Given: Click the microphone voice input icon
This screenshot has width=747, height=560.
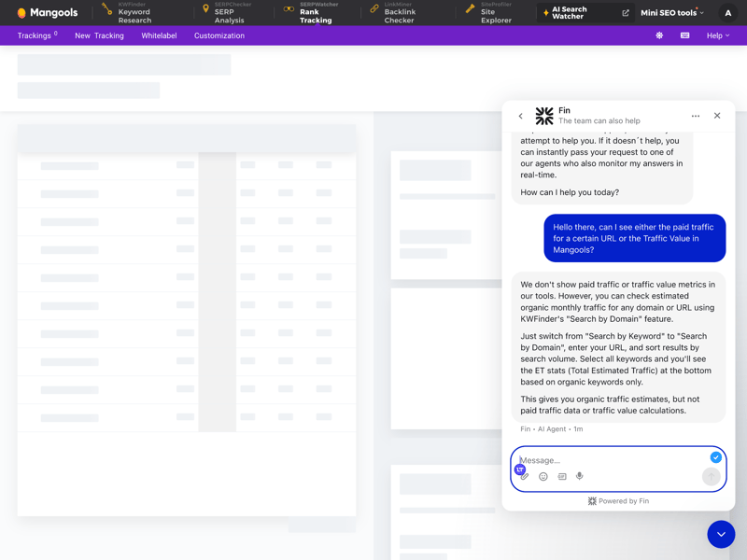Looking at the screenshot, I should tap(580, 477).
